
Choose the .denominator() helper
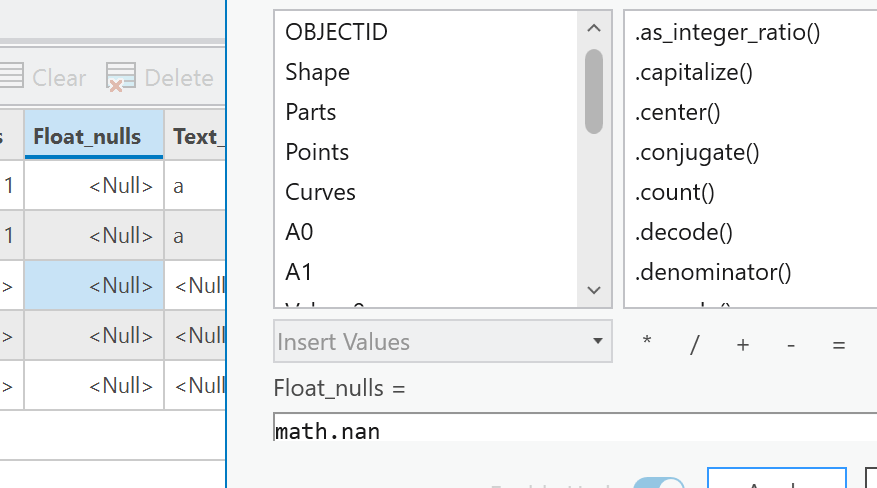point(712,272)
